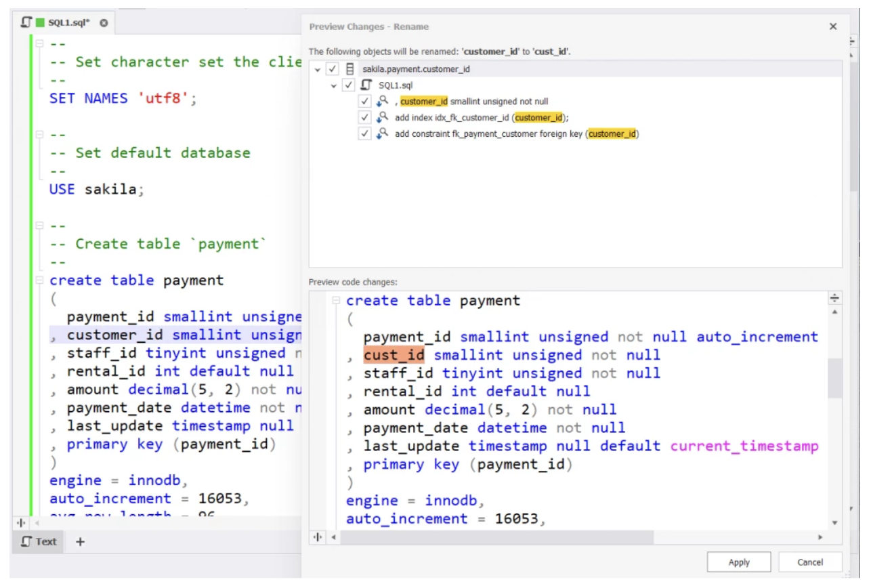Click the customer_id line in the editor
871x588 pixels.
click(x=175, y=335)
